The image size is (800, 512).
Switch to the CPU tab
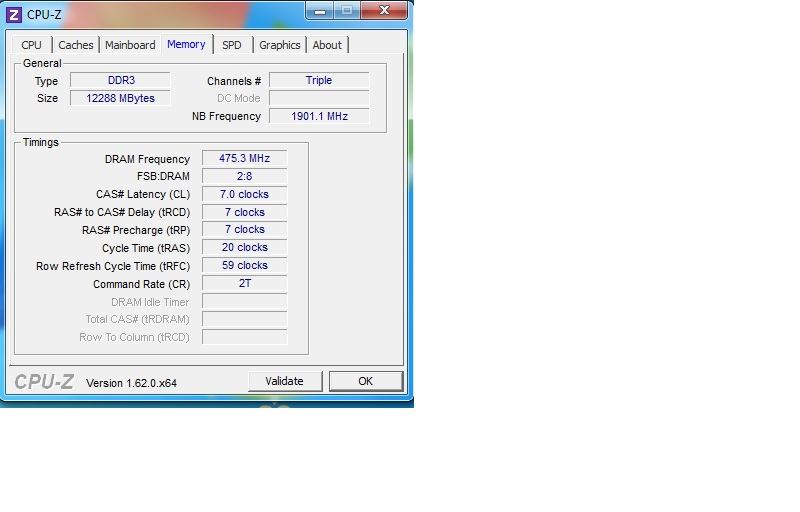(x=32, y=45)
